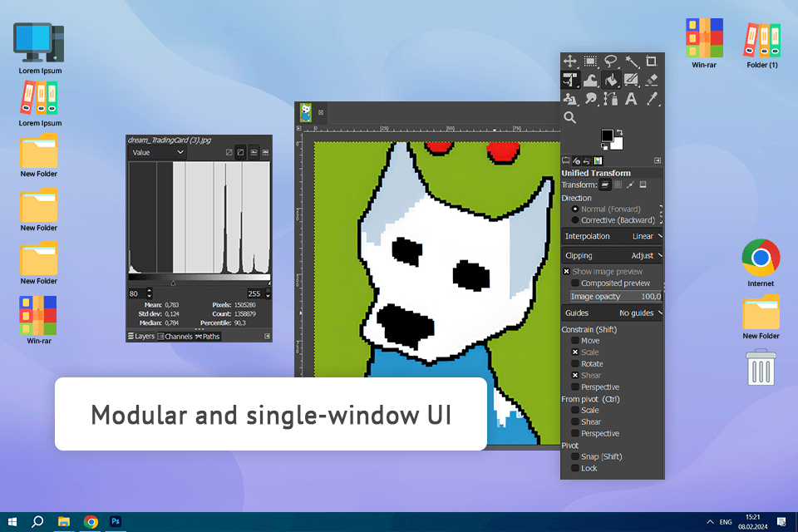Open the Images tab with picture icon
Viewport: 798px width, 532px height.
598,161
